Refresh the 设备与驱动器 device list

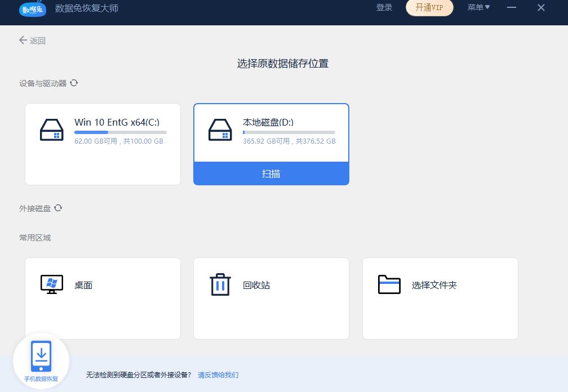pos(74,82)
